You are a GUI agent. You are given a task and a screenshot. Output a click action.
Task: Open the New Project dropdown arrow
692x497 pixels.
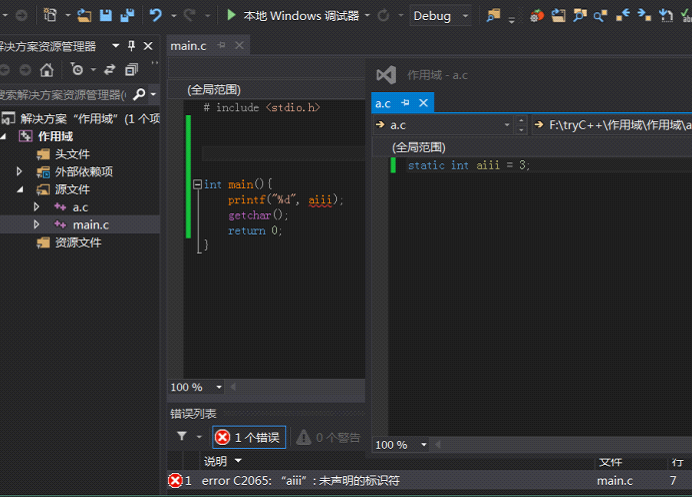[68, 16]
